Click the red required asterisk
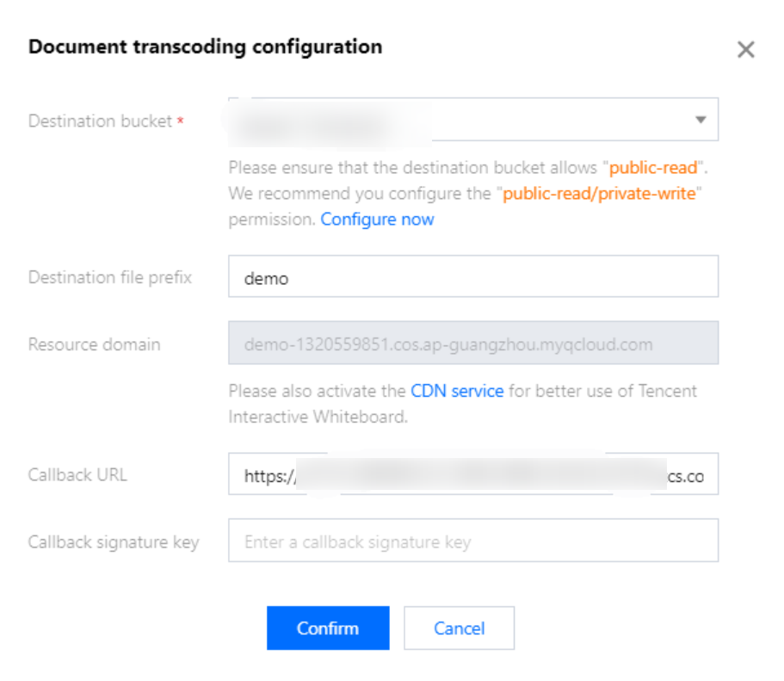The width and height of the screenshot is (784, 681). click(x=181, y=122)
